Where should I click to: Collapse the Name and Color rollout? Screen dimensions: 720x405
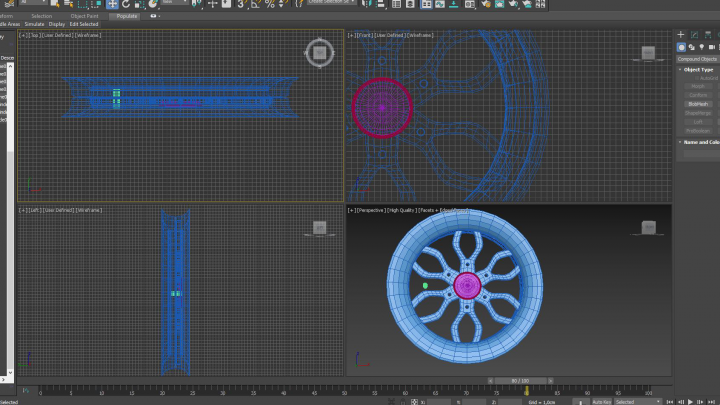click(699, 142)
